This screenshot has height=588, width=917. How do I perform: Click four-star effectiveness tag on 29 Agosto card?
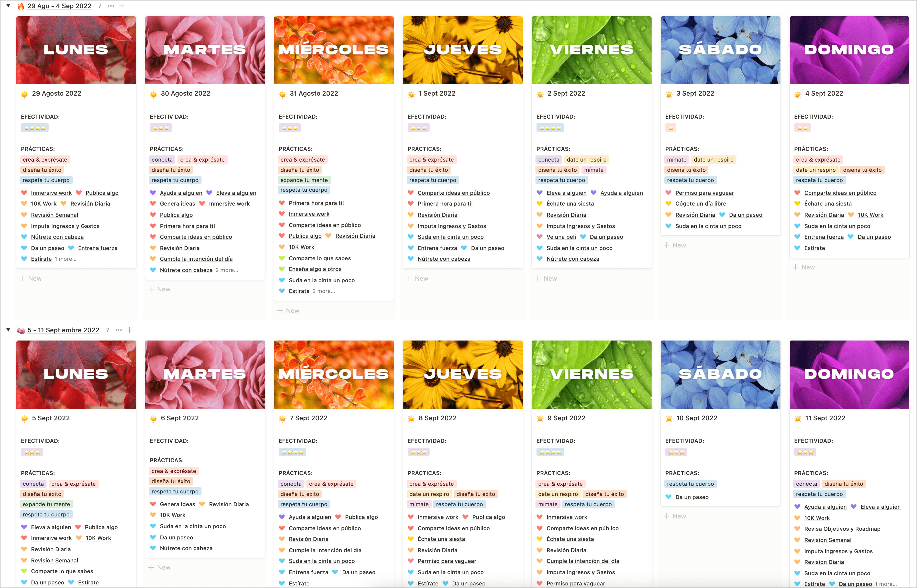tap(35, 128)
